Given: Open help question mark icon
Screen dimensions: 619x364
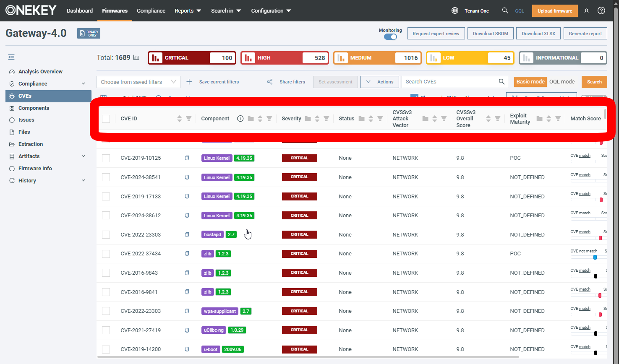Looking at the screenshot, I should coord(601,10).
